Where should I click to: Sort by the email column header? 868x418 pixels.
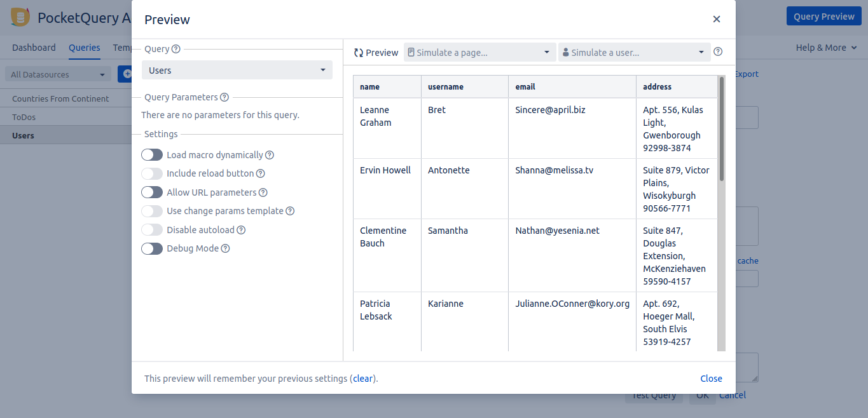pyautogui.click(x=525, y=86)
